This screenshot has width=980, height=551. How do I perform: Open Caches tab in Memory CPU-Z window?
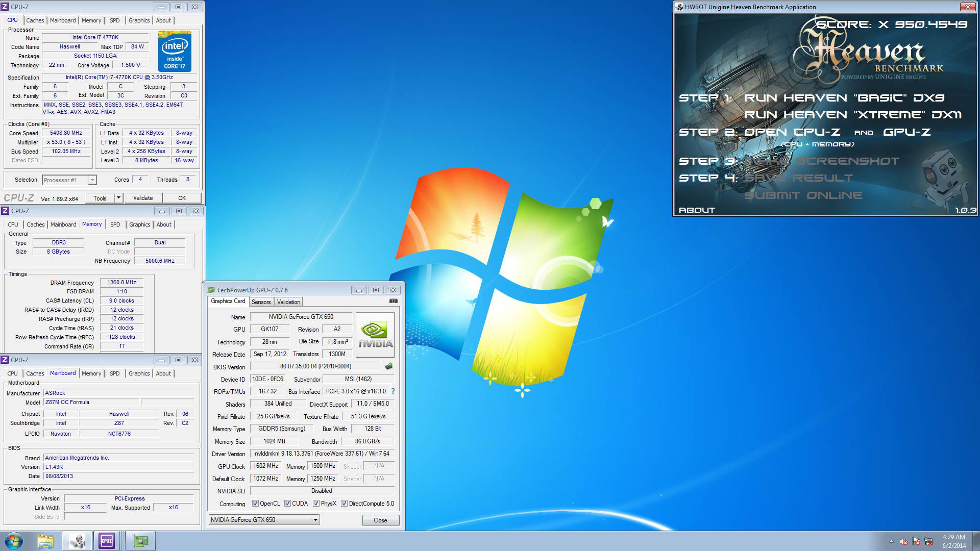pos(36,224)
